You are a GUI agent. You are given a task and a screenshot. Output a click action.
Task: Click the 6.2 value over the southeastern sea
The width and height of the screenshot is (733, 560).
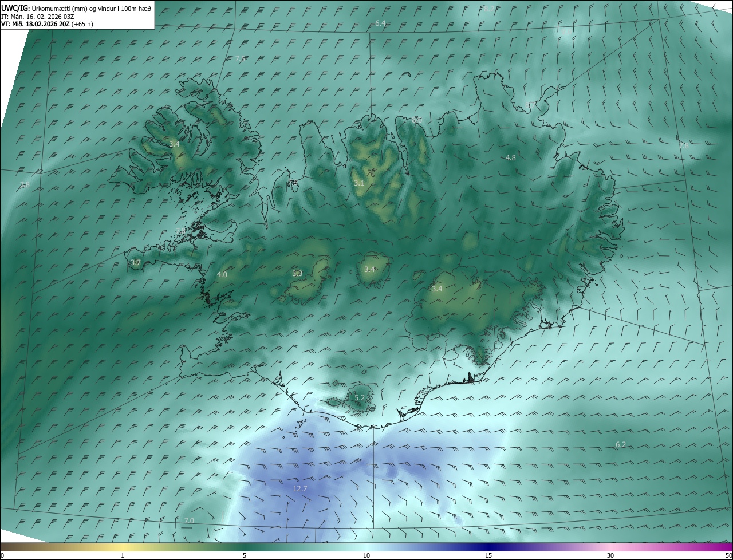tap(621, 444)
